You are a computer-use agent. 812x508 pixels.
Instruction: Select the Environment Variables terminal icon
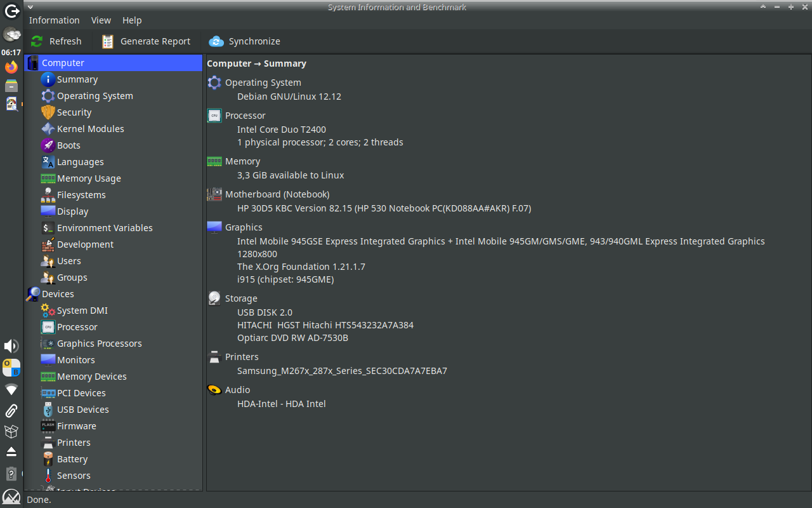(x=48, y=228)
